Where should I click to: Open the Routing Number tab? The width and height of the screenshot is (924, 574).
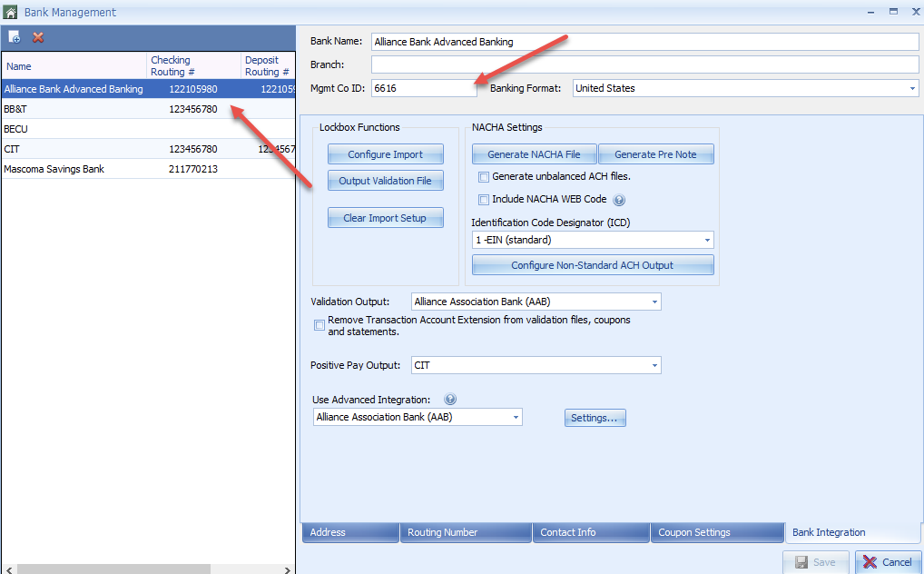[466, 533]
